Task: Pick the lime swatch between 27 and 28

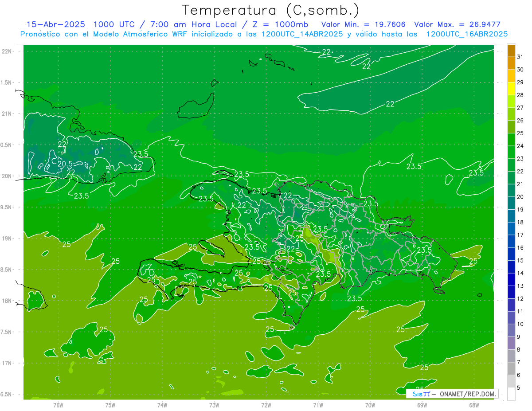Action: pos(511,102)
